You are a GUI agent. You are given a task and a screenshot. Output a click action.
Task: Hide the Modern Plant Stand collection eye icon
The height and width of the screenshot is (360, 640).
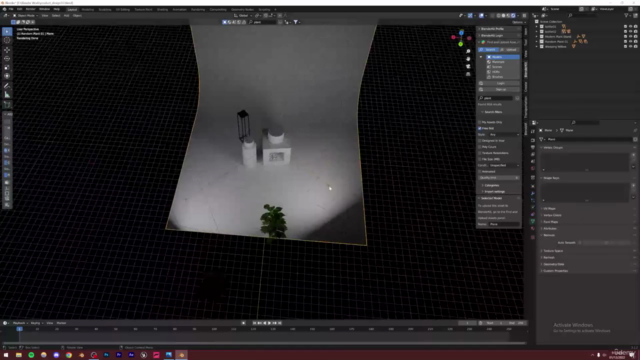630,36
